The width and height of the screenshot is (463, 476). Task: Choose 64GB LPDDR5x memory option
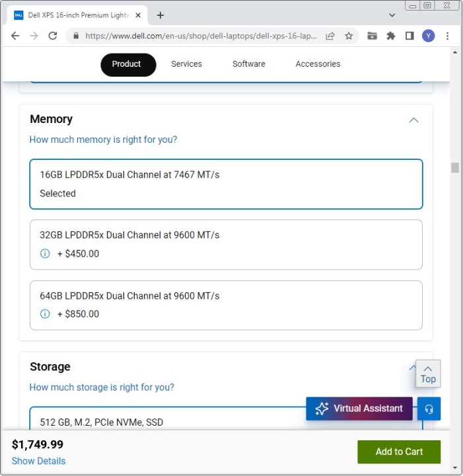pyautogui.click(x=226, y=305)
